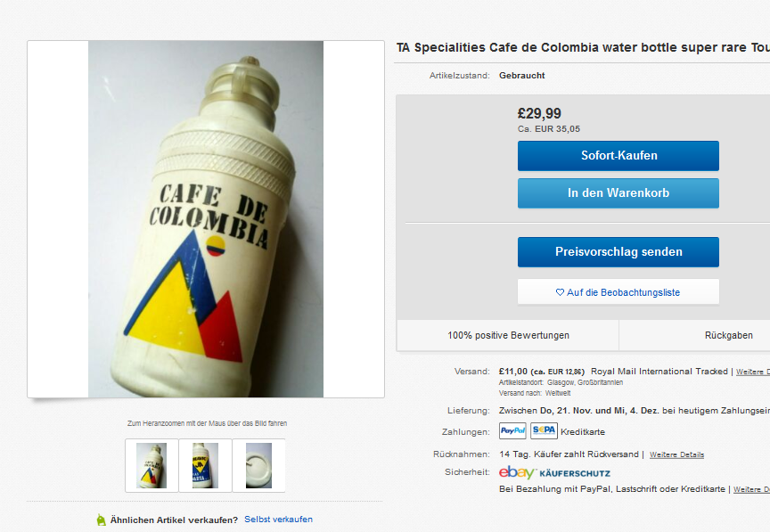The height and width of the screenshot is (532, 770).
Task: Open Weitere Details for returns
Action: click(676, 454)
